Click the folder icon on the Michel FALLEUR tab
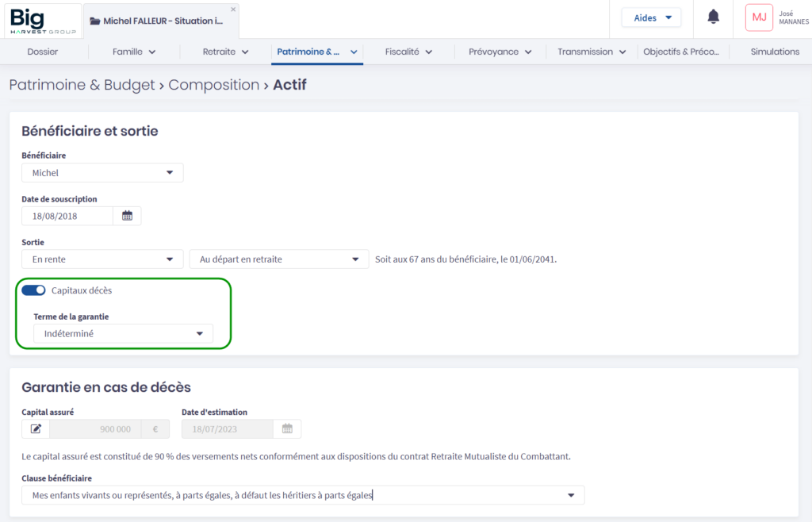The height and width of the screenshot is (522, 812). (95, 21)
